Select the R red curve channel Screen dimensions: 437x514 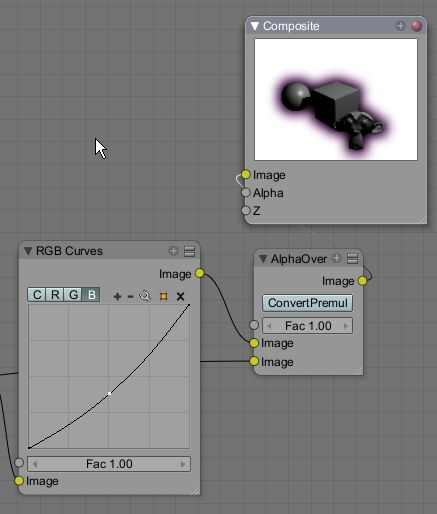click(55, 295)
